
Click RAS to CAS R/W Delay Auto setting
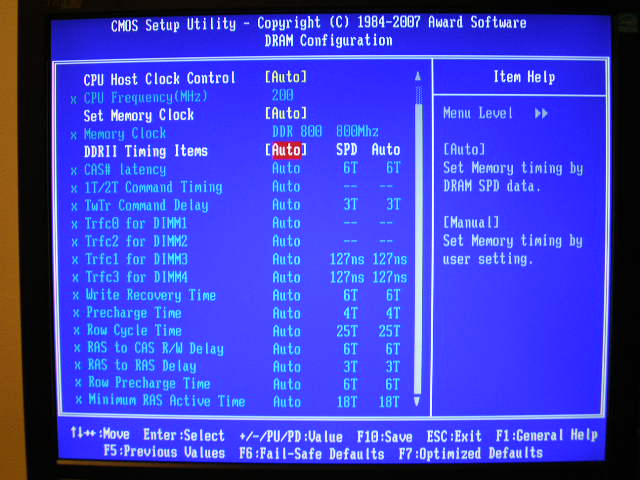pos(287,349)
